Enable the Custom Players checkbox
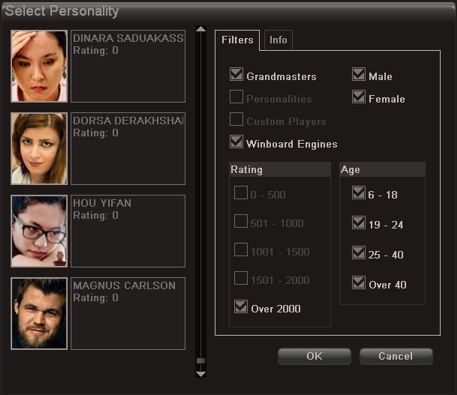The width and height of the screenshot is (457, 395). point(236,119)
